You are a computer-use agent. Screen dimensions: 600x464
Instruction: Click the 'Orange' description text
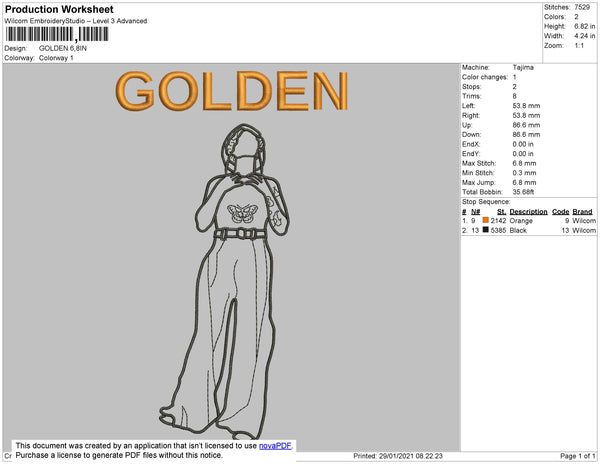[x=521, y=221]
